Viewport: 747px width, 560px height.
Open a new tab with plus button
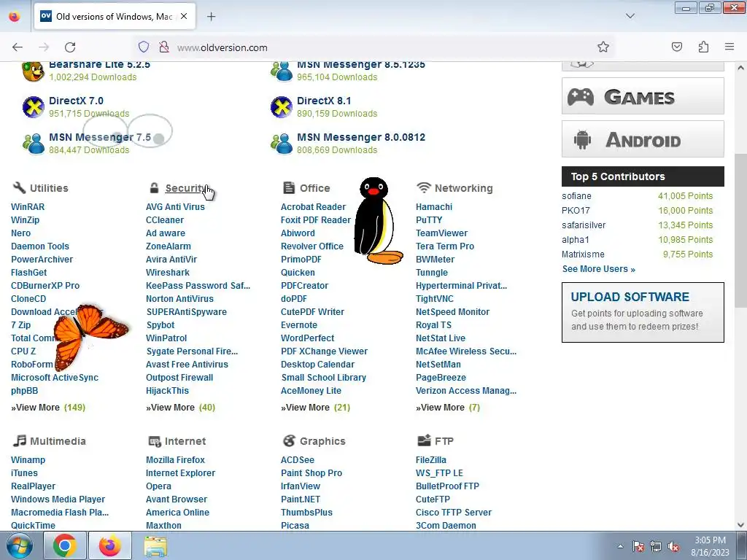[x=211, y=17]
